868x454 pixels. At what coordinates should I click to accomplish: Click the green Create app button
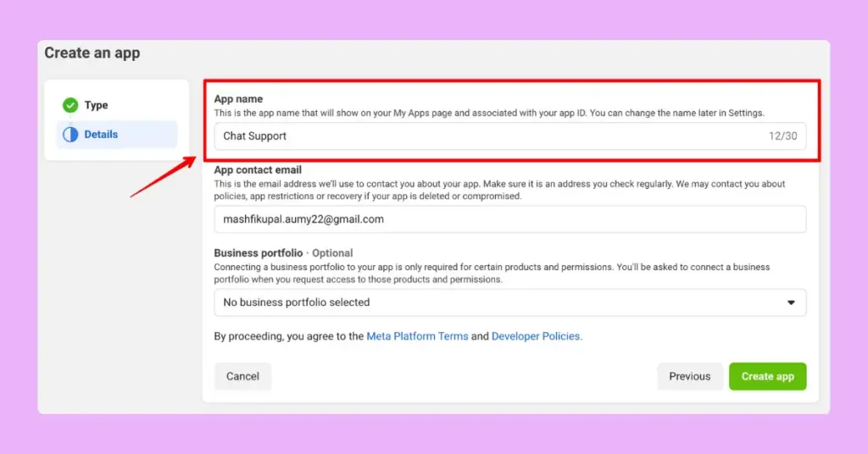pyautogui.click(x=767, y=377)
